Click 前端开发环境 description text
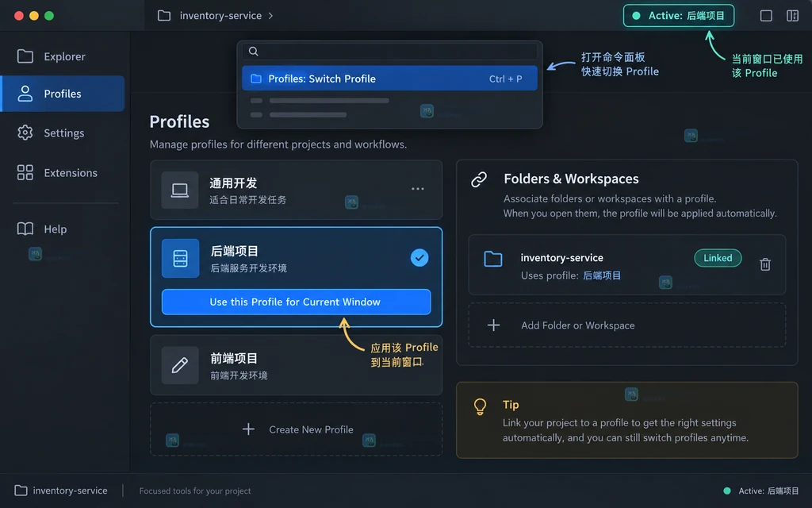This screenshot has height=508, width=812. (239, 375)
